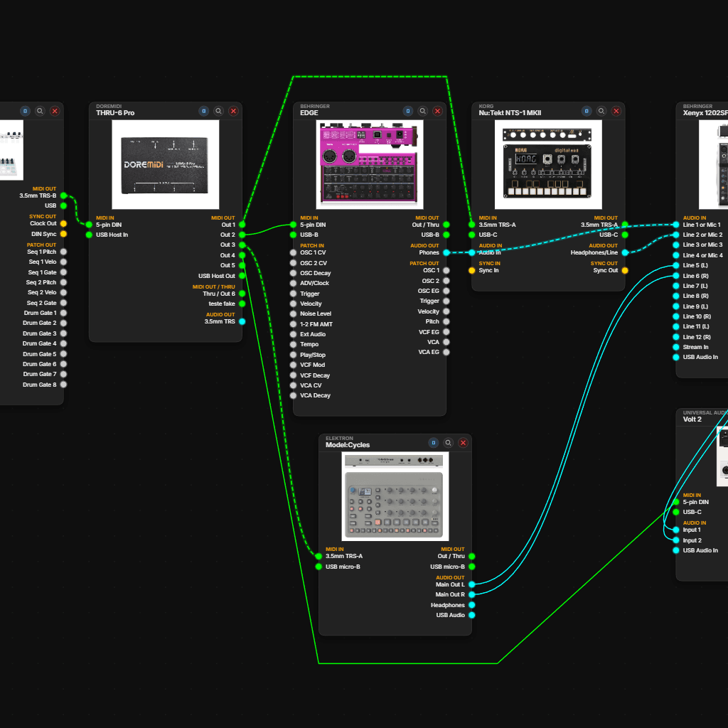Click the Line 5 (L) input on Xenyx 1202SF
Screen dimensions: 728x728
(675, 264)
